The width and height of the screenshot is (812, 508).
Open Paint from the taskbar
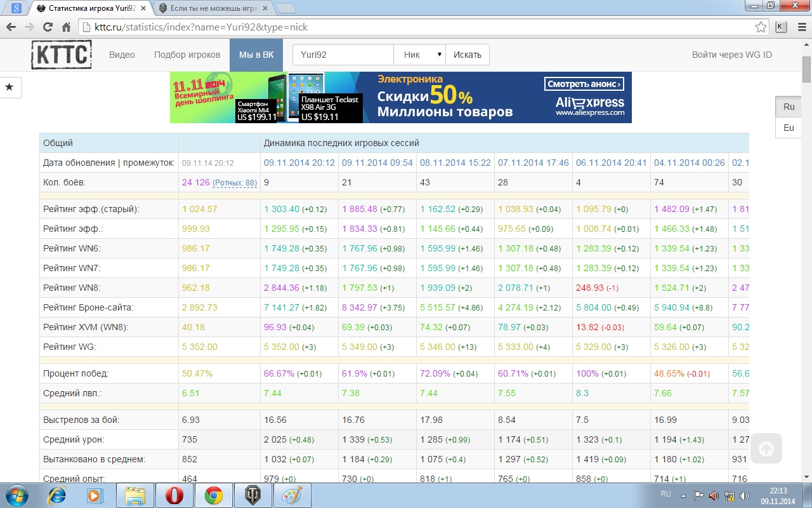[292, 495]
